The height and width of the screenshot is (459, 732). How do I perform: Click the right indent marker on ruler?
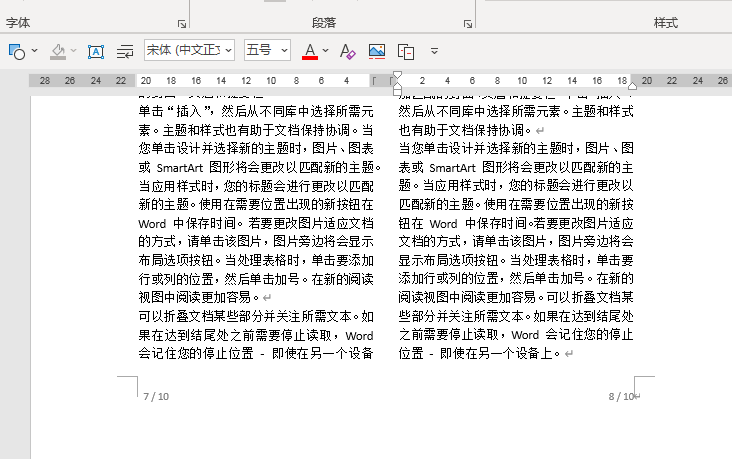(632, 85)
